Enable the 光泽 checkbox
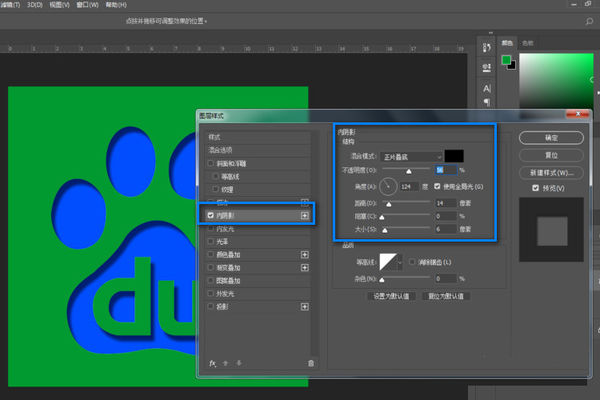Screen dimensions: 600x400 [210, 242]
